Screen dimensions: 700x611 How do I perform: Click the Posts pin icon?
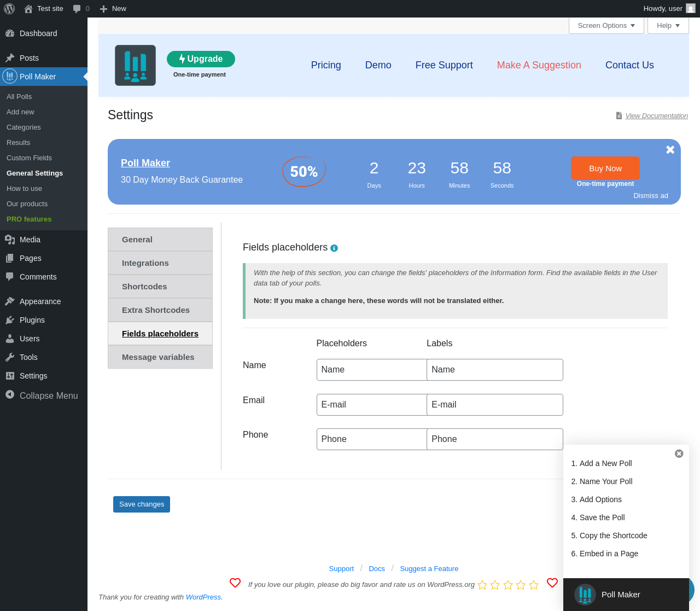point(10,58)
